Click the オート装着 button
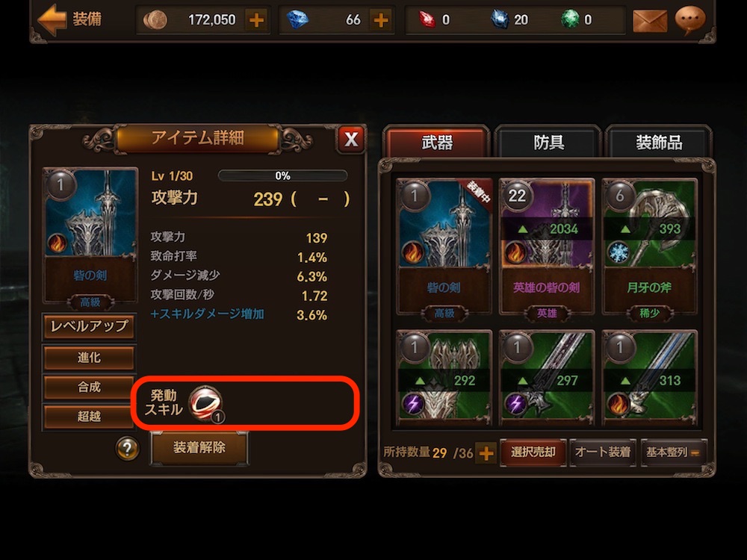Image resolution: width=747 pixels, height=560 pixels. pos(603,452)
